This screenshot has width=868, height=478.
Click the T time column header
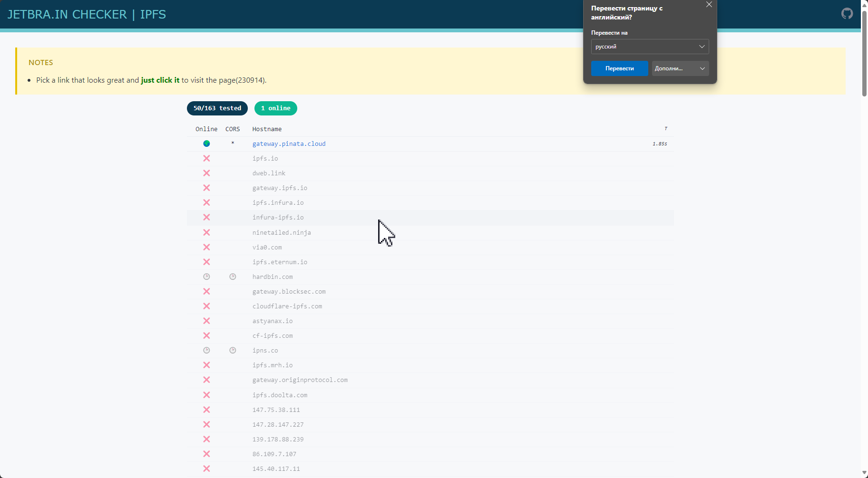pos(665,129)
